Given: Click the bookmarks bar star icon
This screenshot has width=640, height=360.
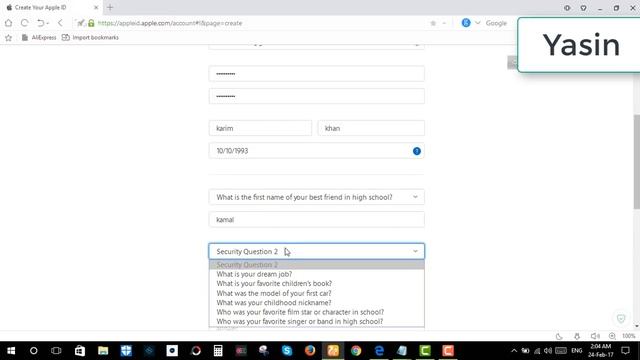Looking at the screenshot, I should (8, 38).
